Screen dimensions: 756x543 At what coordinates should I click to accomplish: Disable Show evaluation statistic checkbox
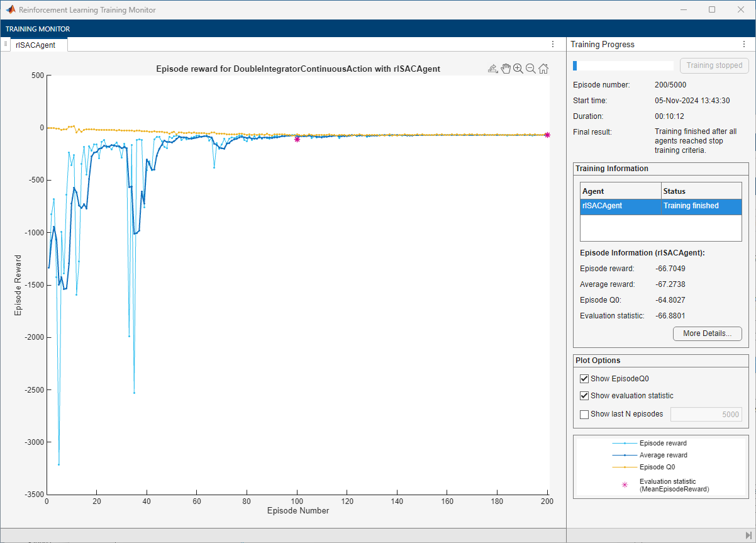[584, 396]
